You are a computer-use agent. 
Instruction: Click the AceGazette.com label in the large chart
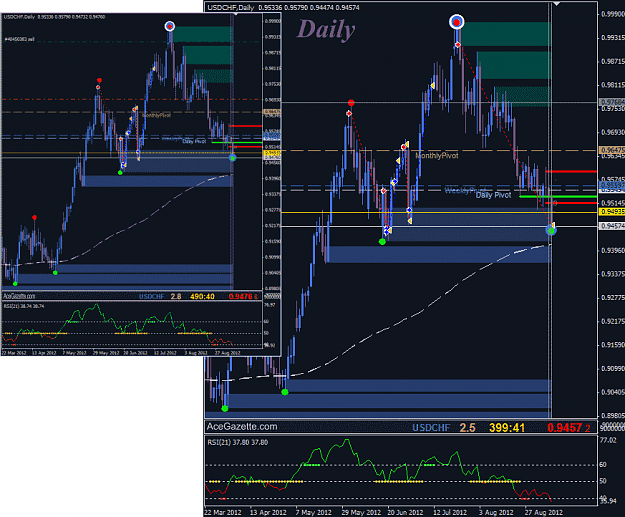242,427
